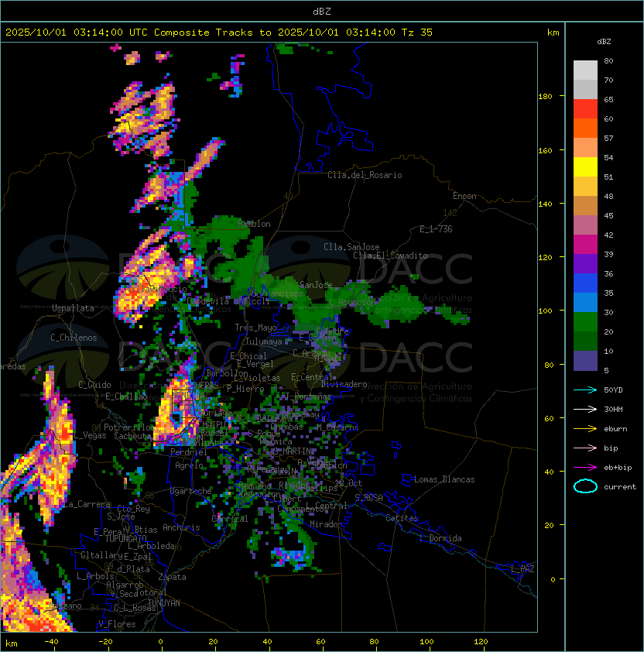Click the '-20' km tick label
This screenshot has height=652, width=644.
pyautogui.click(x=105, y=642)
